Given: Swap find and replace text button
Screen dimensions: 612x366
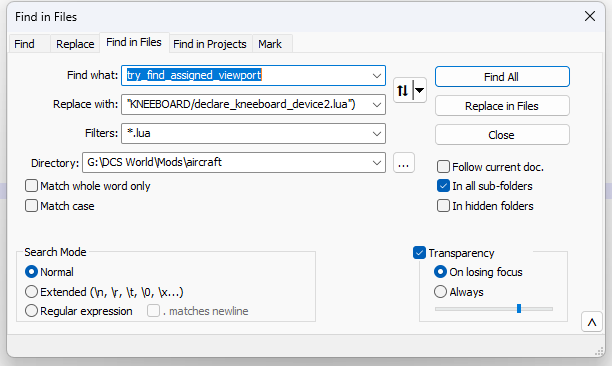Looking at the screenshot, I should [x=402, y=91].
